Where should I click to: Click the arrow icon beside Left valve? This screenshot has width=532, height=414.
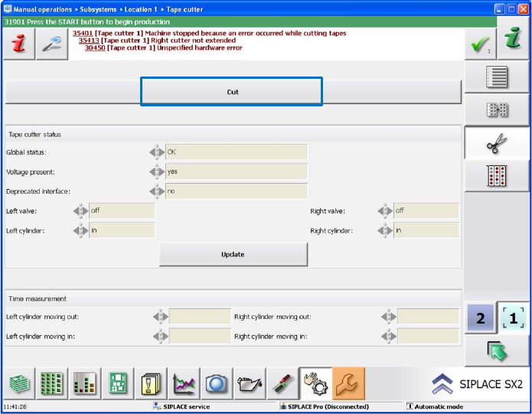coord(80,210)
